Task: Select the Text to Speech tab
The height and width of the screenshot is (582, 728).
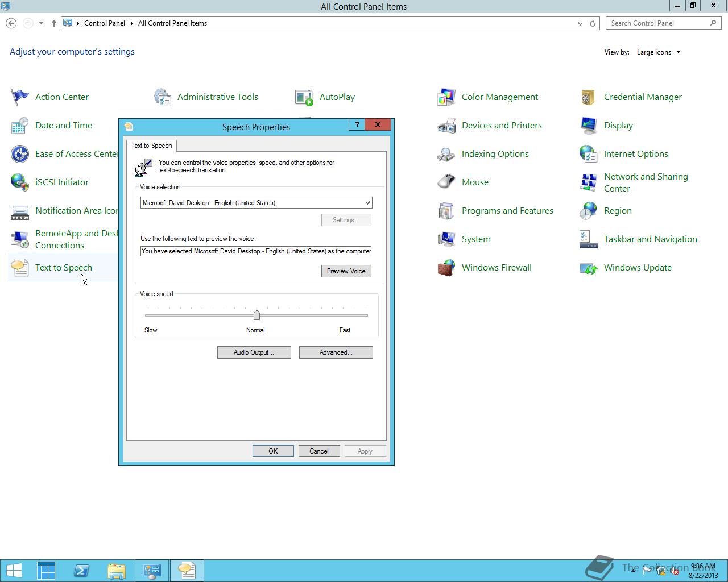Action: 151,145
